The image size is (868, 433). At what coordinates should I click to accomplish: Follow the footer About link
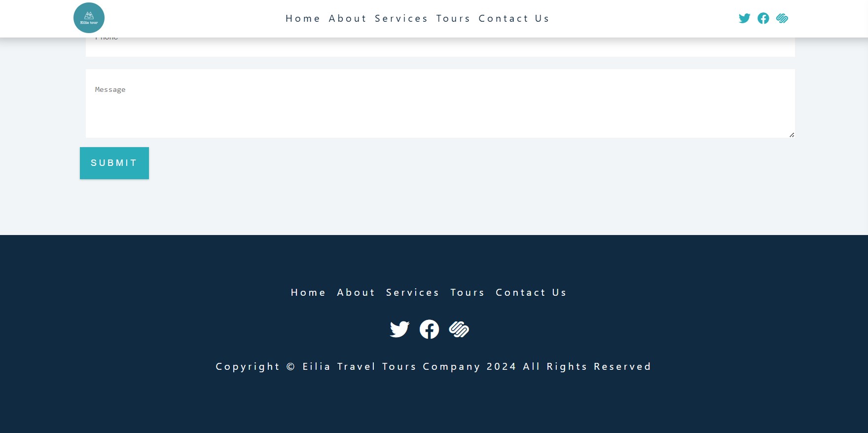(x=356, y=292)
